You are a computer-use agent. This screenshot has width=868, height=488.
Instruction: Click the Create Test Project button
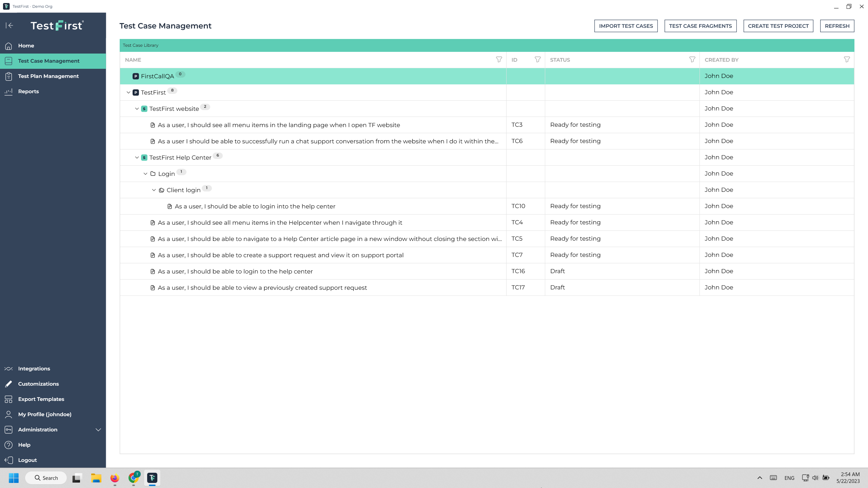778,26
